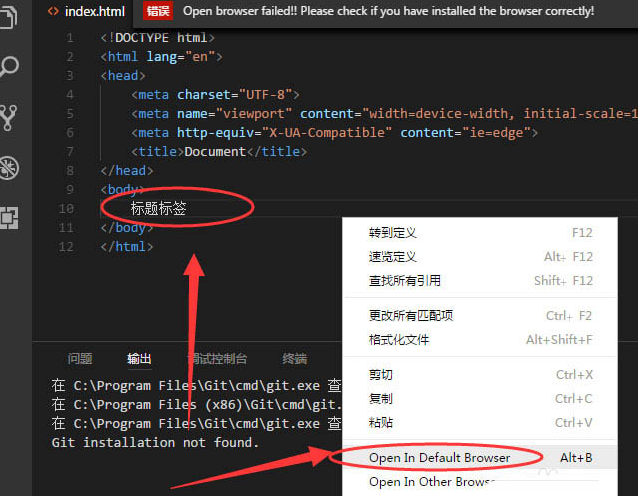Click Open In Other Browsers menu entry

(432, 482)
